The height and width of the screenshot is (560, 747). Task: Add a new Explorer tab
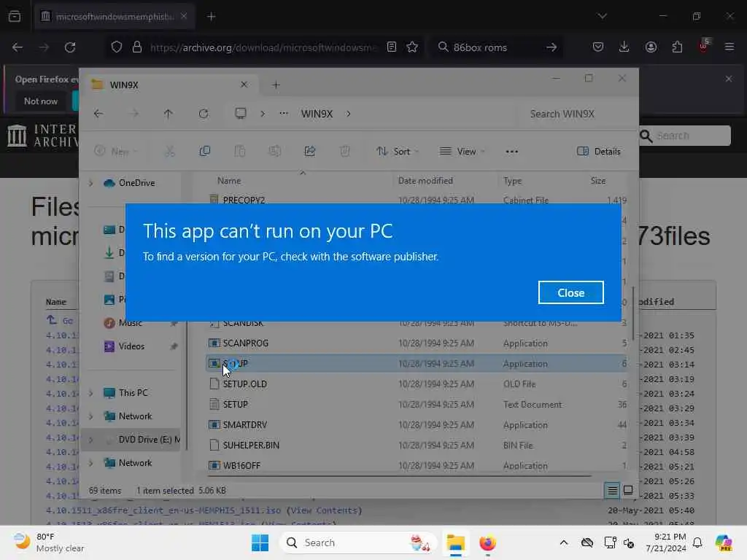pos(276,85)
